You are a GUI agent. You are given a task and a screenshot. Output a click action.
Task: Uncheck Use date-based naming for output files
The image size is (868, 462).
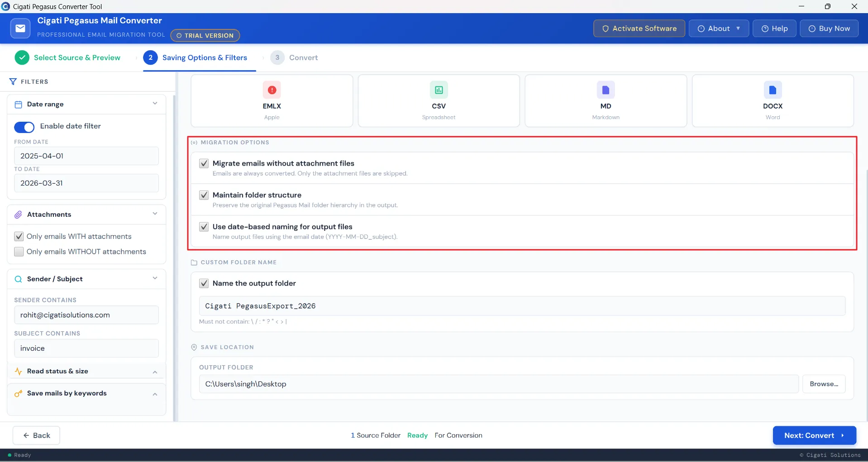(204, 227)
